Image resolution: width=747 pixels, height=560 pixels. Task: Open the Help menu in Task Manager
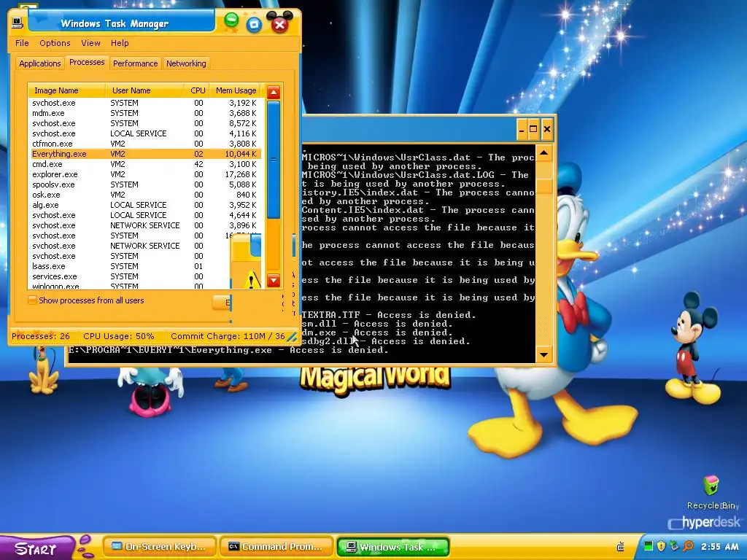click(x=120, y=43)
